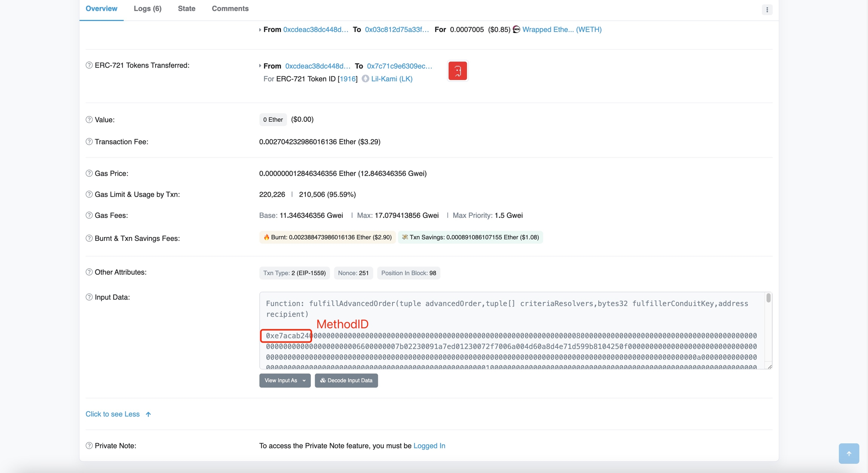Screen dimensions: 868x473
Task: Click the input data box scrollbar
Action: click(x=768, y=298)
